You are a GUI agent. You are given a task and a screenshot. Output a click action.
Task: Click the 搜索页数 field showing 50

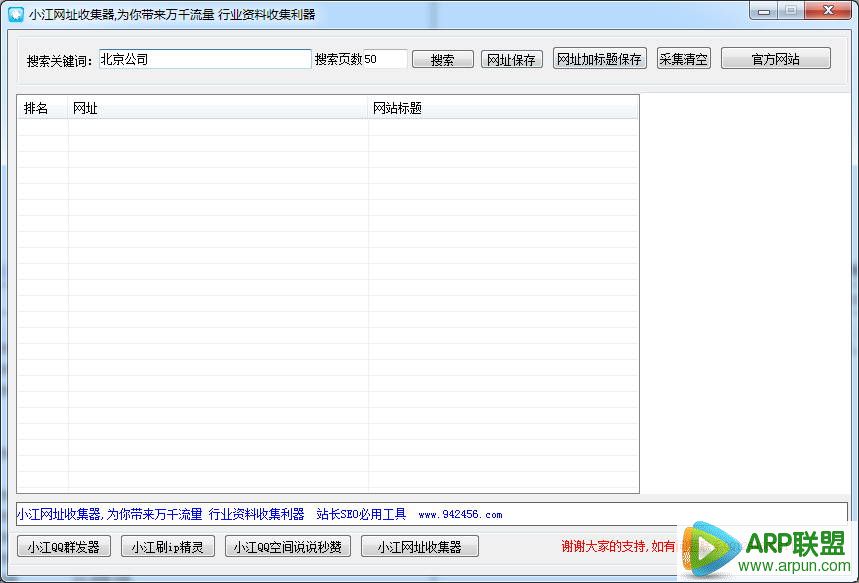385,59
